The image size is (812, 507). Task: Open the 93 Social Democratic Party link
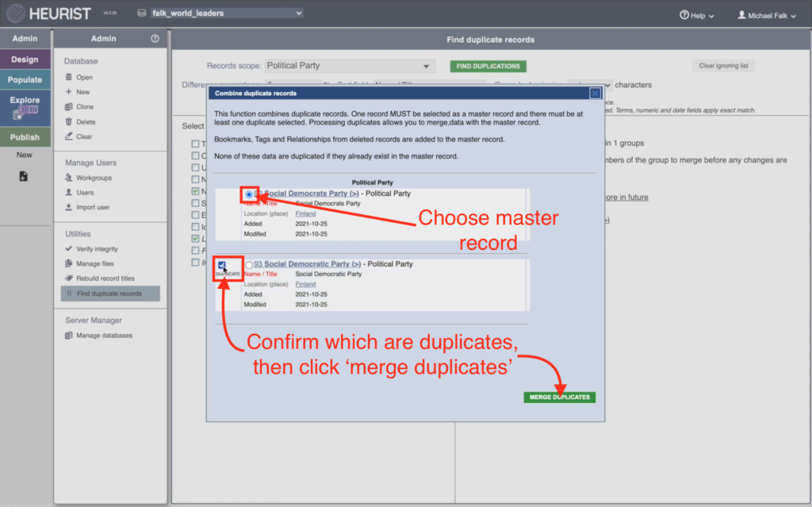307,264
